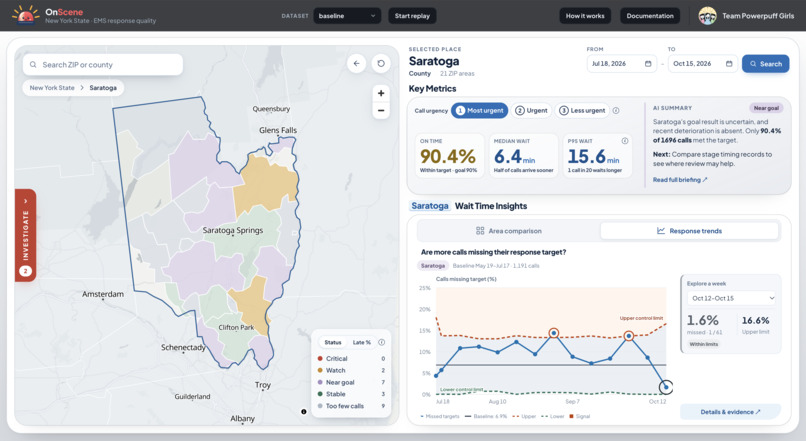Click the Search ZIP or county field
806x441 pixels.
(103, 65)
